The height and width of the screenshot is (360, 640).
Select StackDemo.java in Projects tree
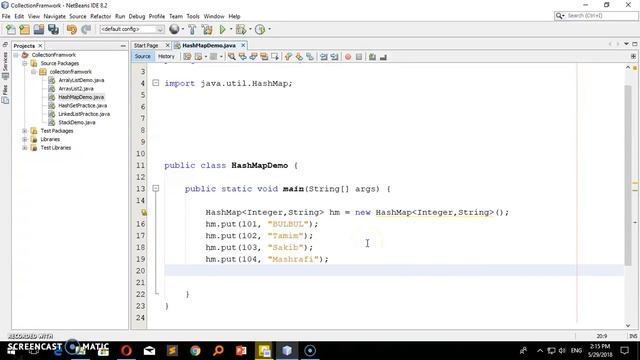77,122
